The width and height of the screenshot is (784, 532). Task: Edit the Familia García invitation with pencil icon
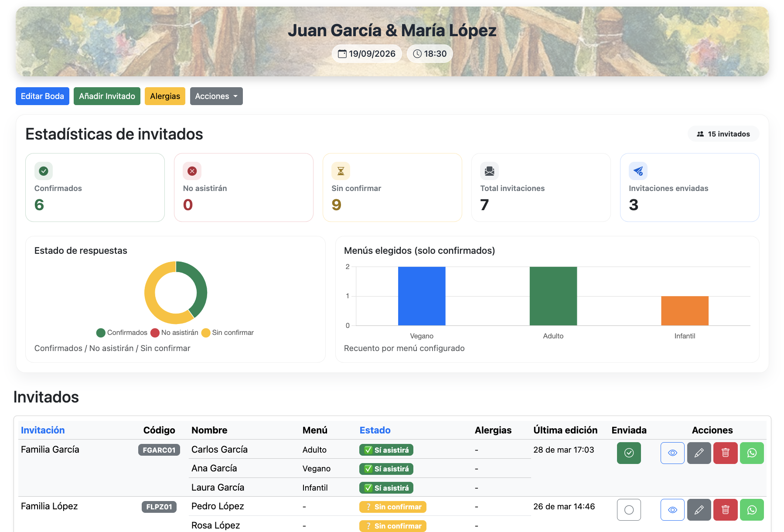pos(699,453)
